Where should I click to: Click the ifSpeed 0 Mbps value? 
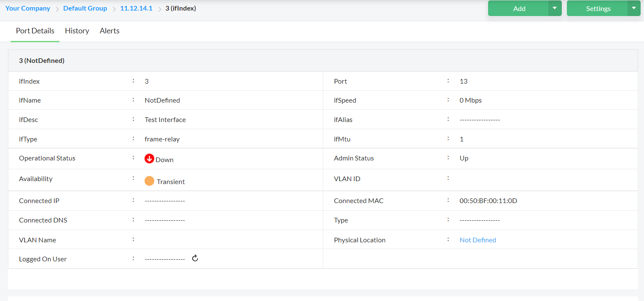470,100
